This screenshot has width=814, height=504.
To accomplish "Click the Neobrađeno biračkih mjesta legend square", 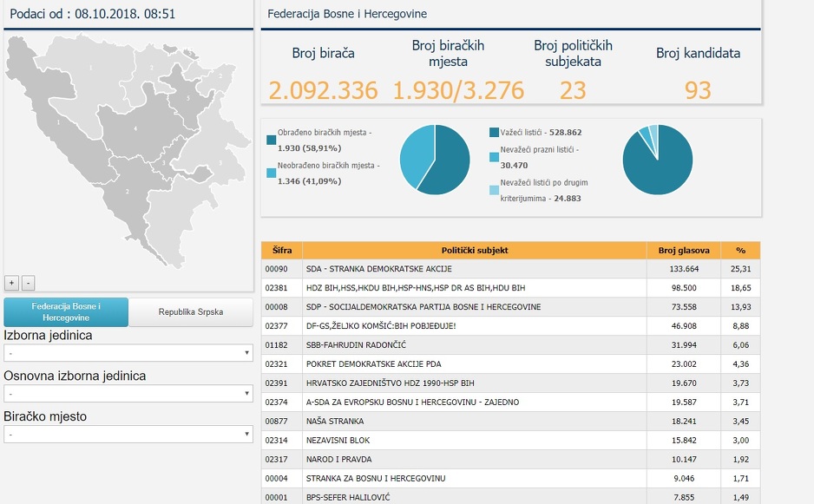I will pos(271,173).
